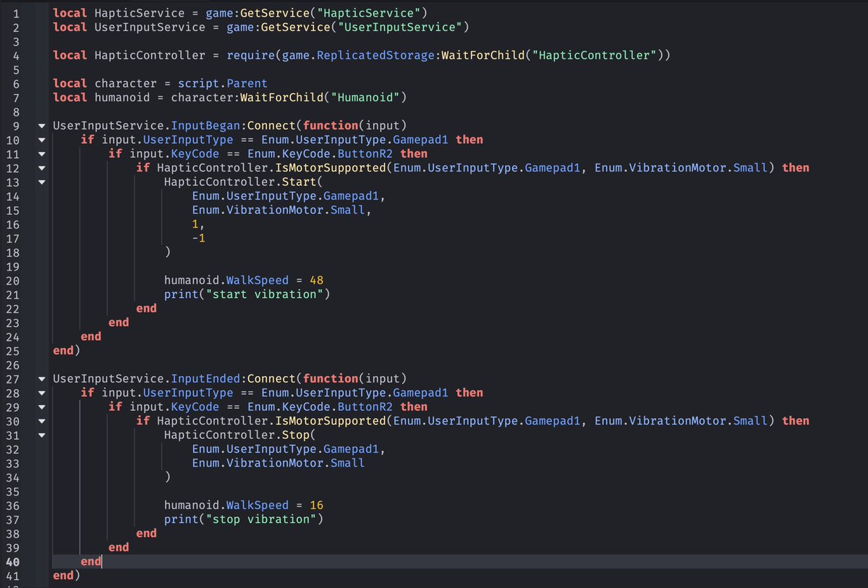Select line number 19 in the gutter
This screenshot has height=588, width=868.
tap(14, 266)
